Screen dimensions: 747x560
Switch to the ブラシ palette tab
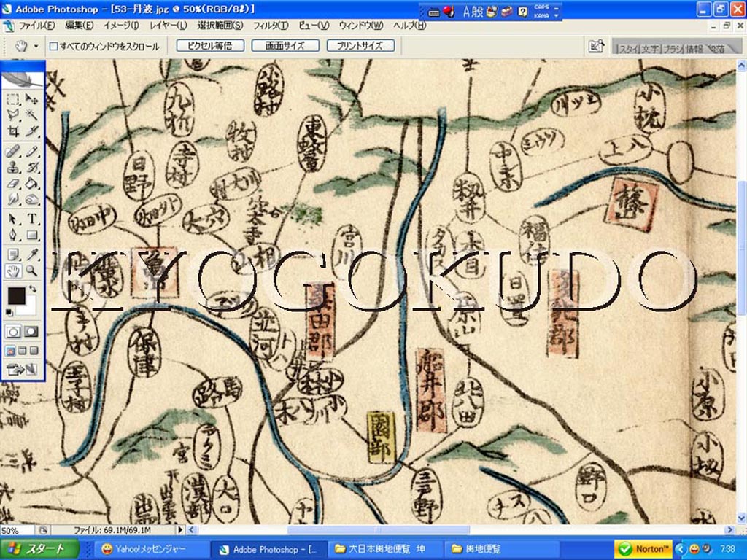tap(673, 49)
